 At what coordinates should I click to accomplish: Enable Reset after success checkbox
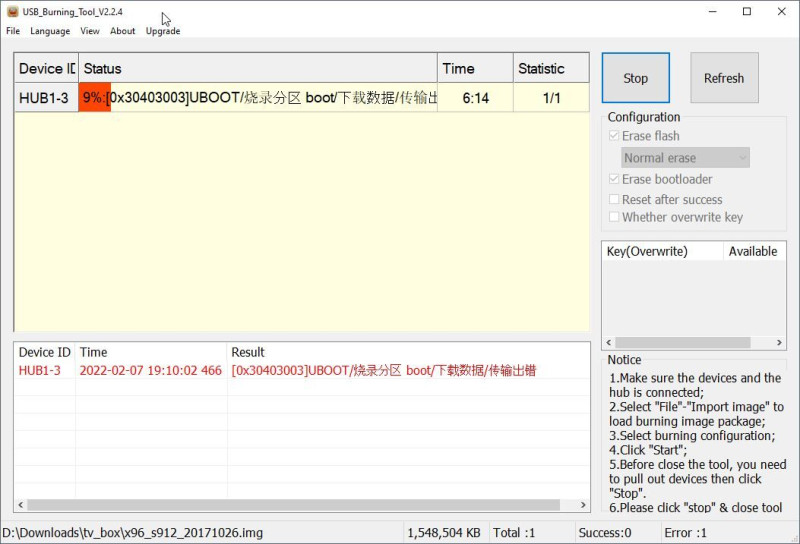pos(614,200)
